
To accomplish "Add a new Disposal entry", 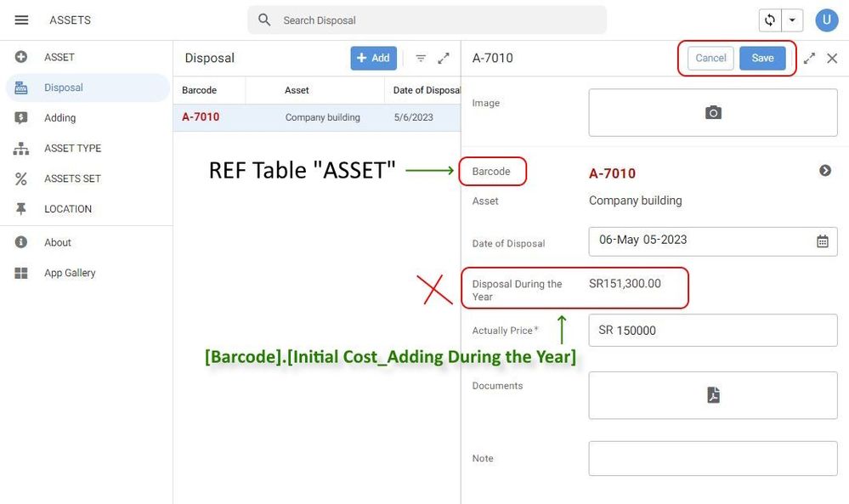I will point(374,58).
